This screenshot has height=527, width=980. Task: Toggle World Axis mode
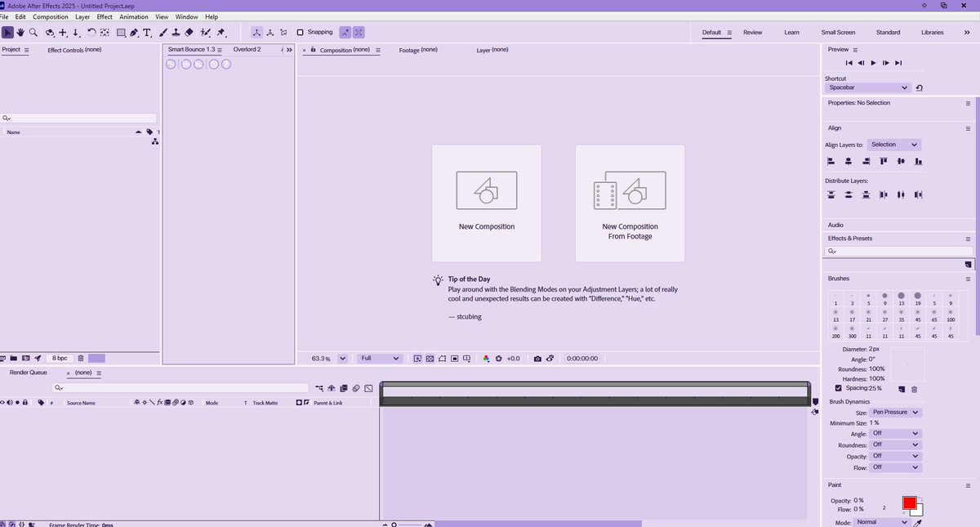coord(269,33)
